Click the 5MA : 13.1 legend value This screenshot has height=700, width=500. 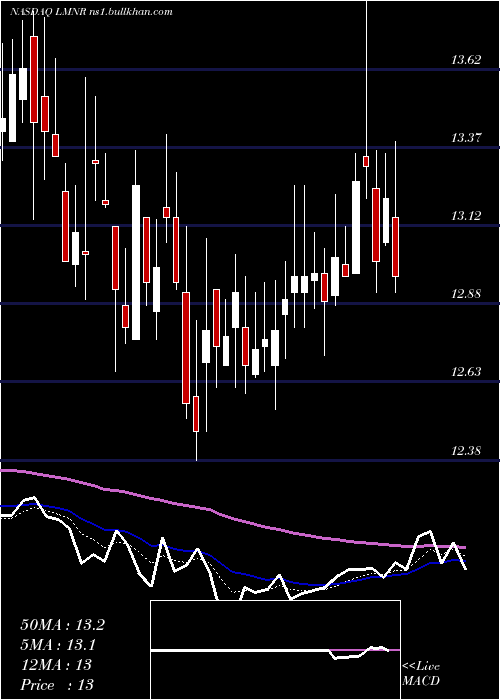click(x=58, y=645)
